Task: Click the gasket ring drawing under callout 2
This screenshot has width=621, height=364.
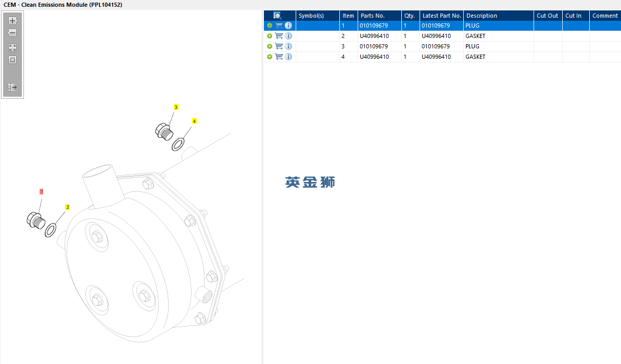Action: pos(50,230)
